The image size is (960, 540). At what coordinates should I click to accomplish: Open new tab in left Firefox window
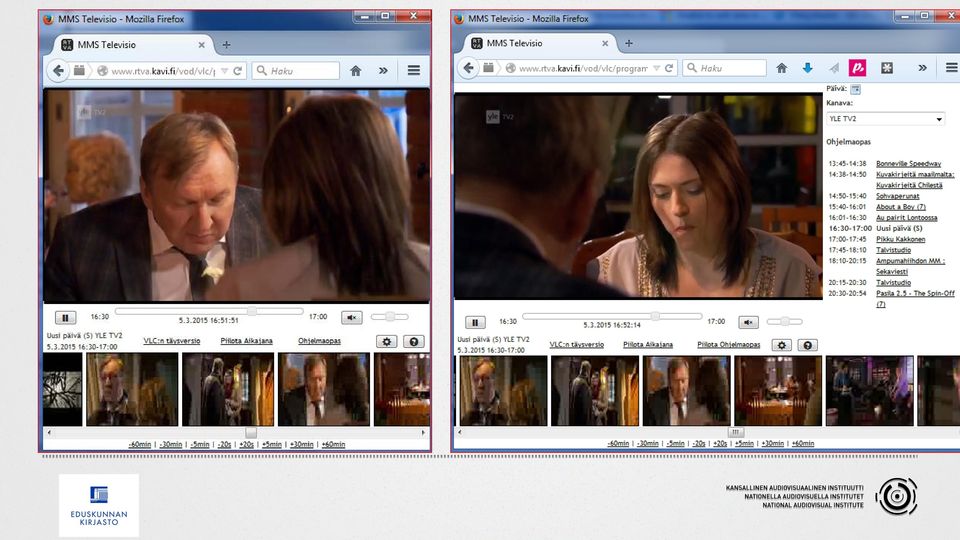[x=227, y=45]
